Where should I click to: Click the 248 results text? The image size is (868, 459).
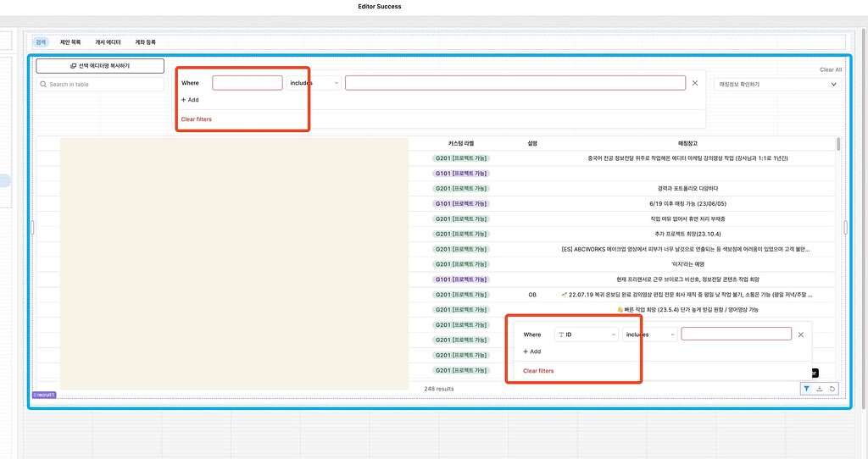click(x=439, y=389)
